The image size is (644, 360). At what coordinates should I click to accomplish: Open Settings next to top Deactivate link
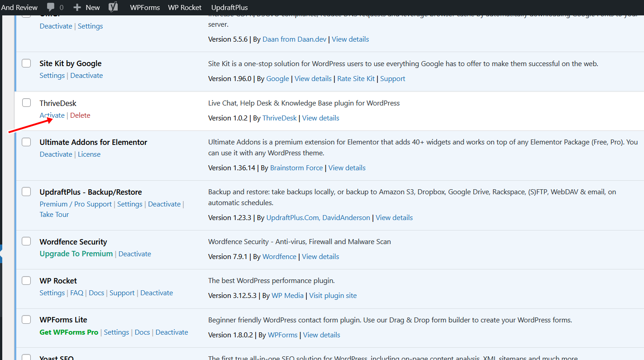click(91, 26)
